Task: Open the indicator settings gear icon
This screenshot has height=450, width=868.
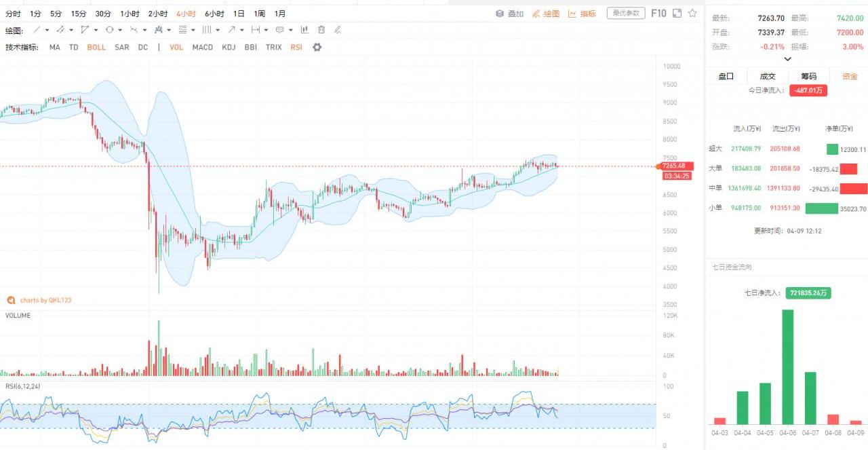Action: 317,48
